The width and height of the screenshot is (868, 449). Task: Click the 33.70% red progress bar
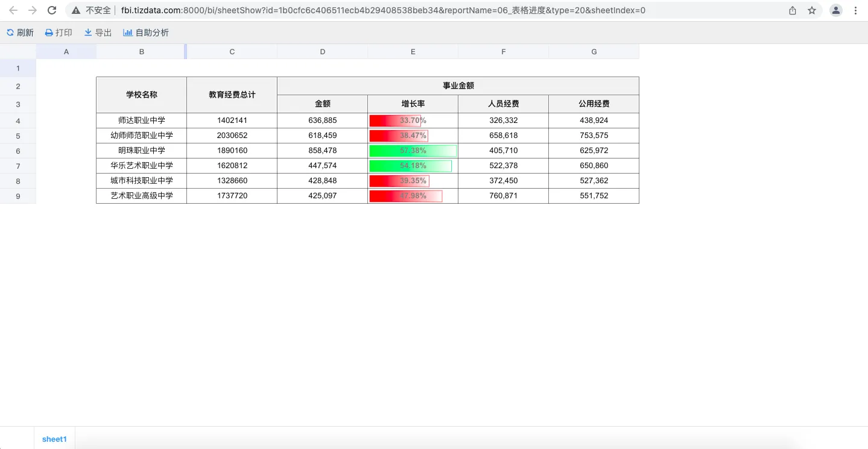coord(396,121)
